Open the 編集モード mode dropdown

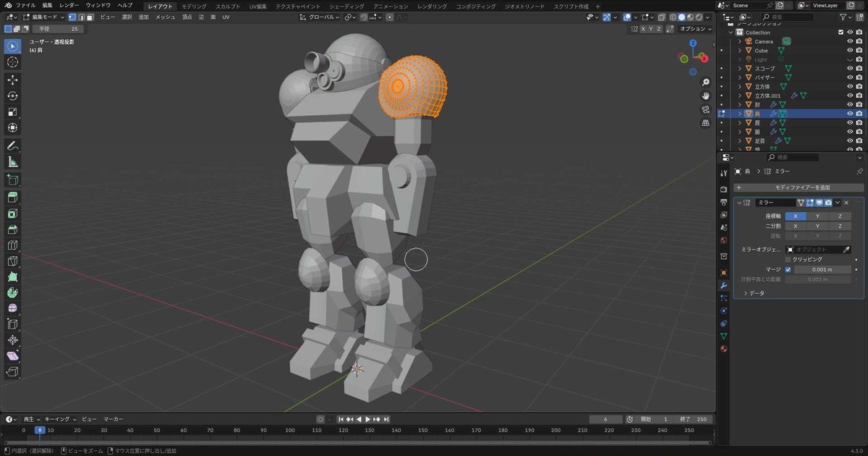pos(43,17)
